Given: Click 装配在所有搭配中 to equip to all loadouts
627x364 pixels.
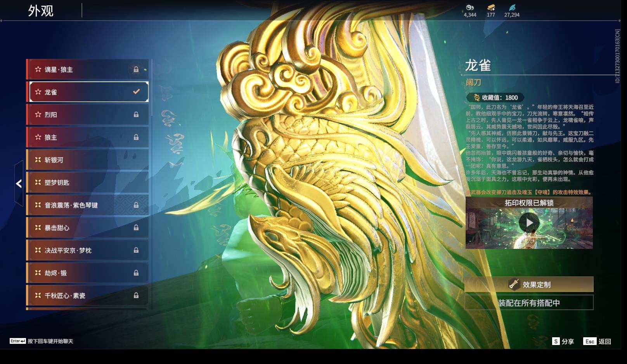Looking at the screenshot, I should 529,303.
